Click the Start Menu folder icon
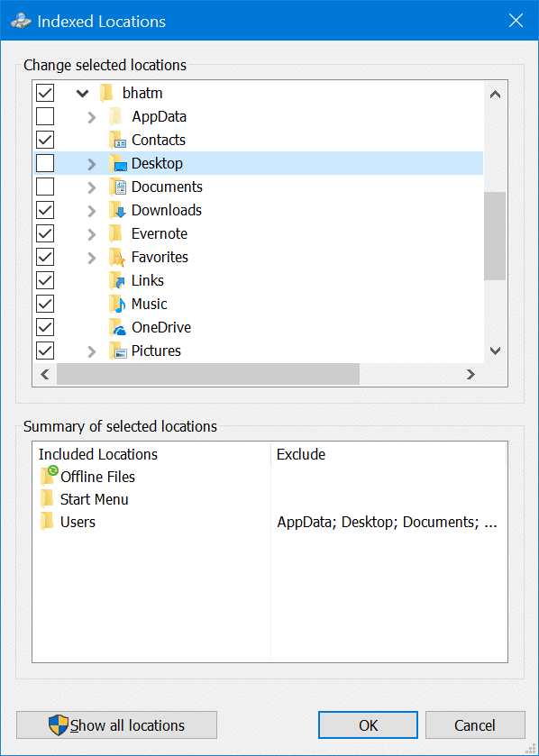 pyautogui.click(x=47, y=499)
